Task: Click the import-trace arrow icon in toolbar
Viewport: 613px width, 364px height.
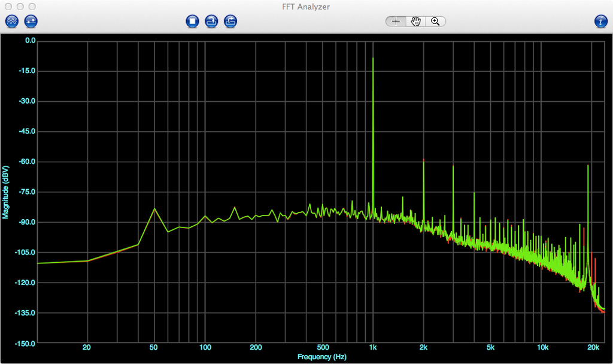Action: (211, 22)
